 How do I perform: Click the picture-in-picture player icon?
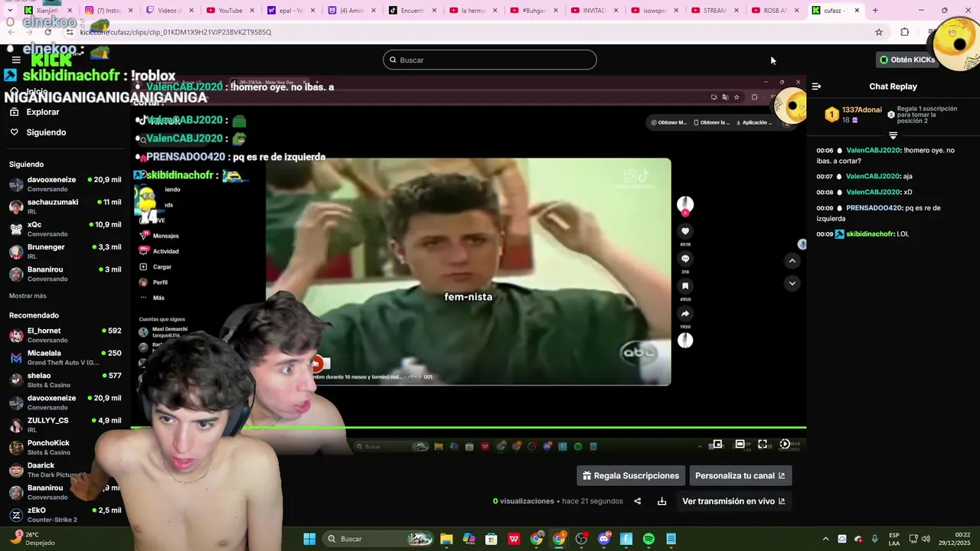click(x=717, y=444)
